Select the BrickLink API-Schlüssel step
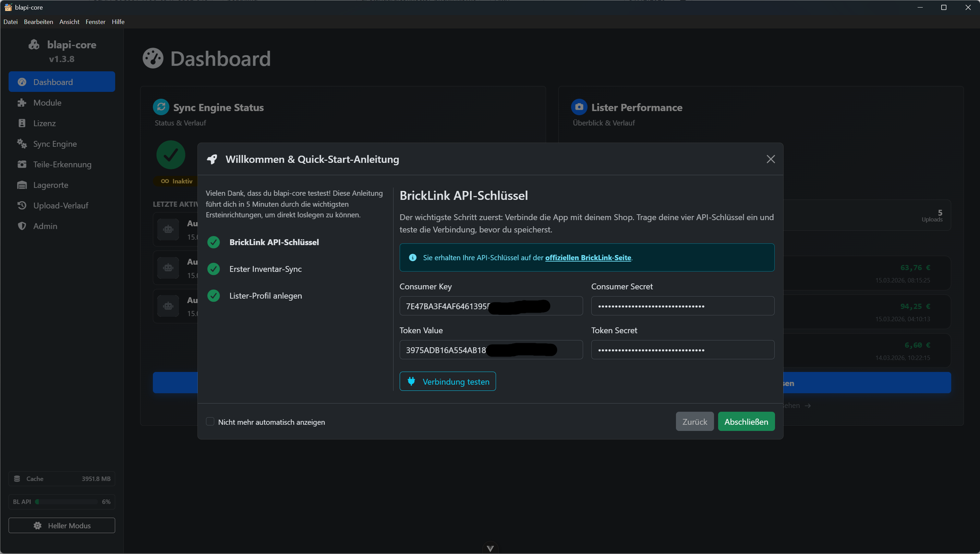The height and width of the screenshot is (554, 980). [x=274, y=242]
